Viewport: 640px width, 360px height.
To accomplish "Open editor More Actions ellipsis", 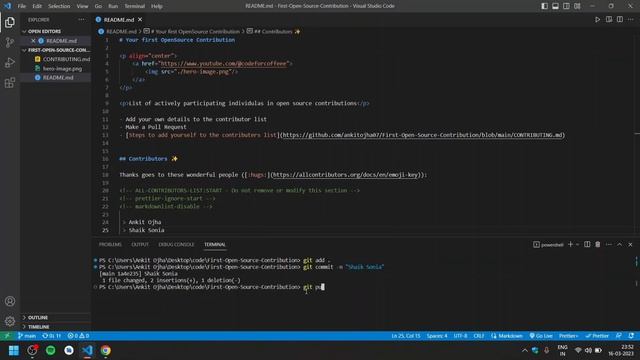I will point(631,20).
